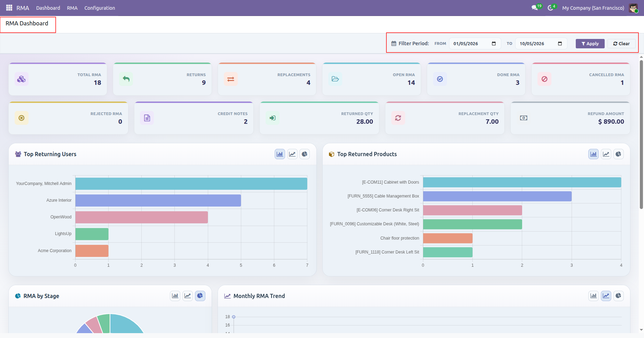Switch Top Returned Products to pie chart
This screenshot has width=644, height=338.
coord(618,154)
